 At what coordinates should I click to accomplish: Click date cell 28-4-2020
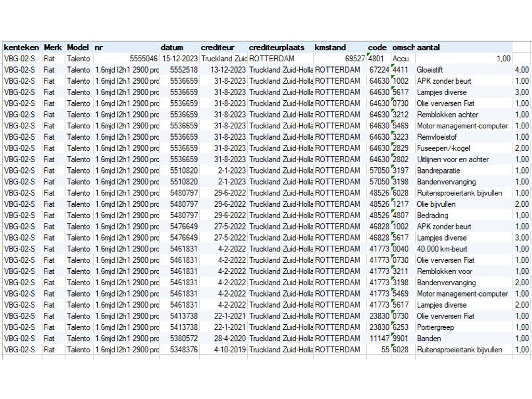223,338
